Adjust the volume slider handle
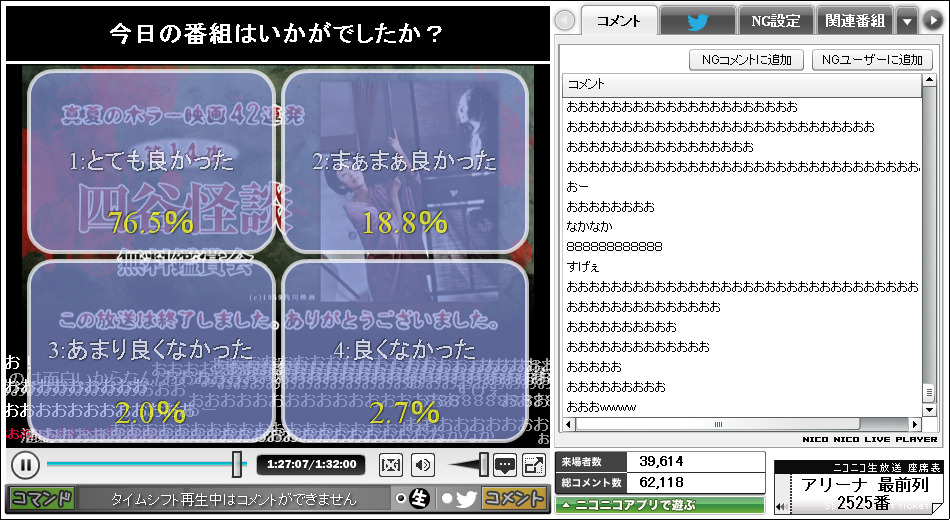 point(484,465)
